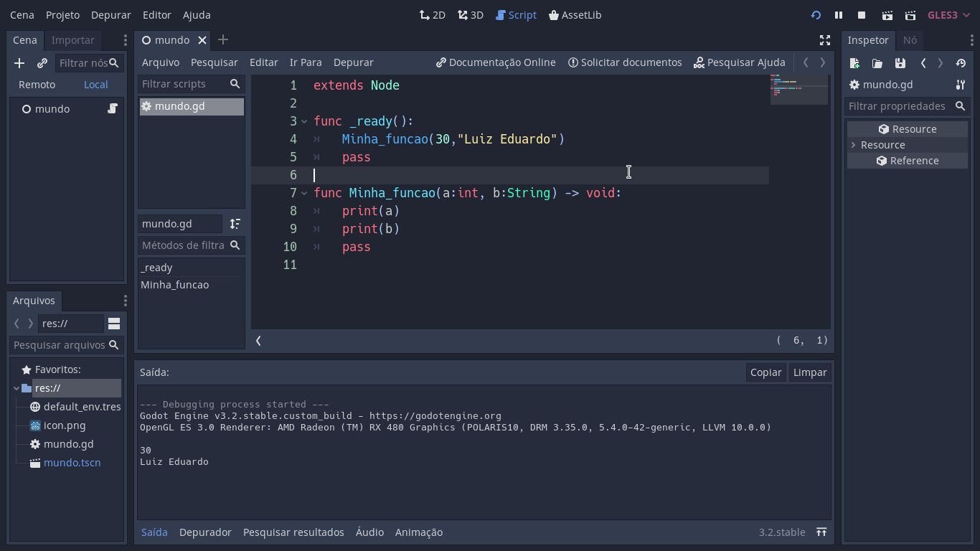Open script attached to mundo node

(113, 108)
